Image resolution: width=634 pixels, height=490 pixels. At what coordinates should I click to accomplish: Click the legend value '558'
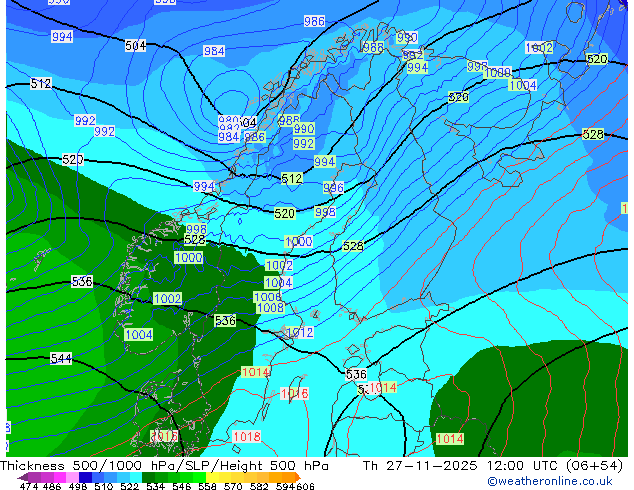[205, 486]
